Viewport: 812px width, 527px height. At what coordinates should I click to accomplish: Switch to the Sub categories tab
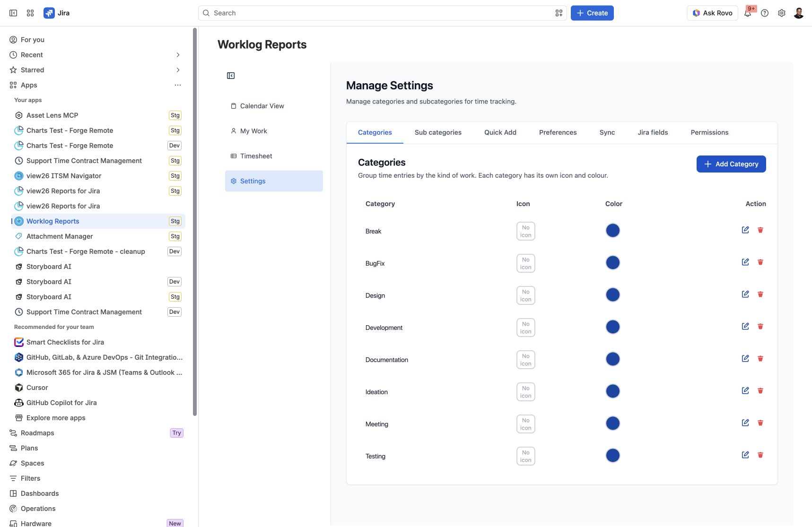tap(438, 132)
